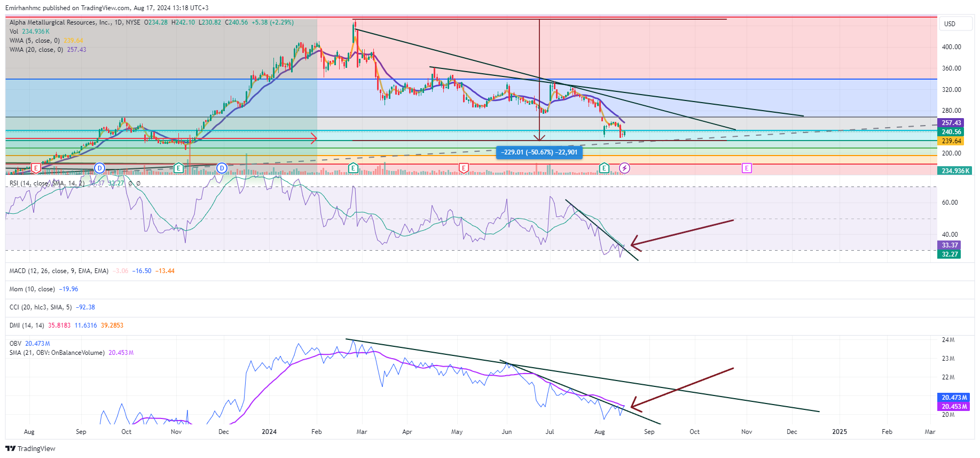This screenshot has height=458, width=980.
Task: Select the Vol 234.936K legend entry
Action: coord(29,32)
